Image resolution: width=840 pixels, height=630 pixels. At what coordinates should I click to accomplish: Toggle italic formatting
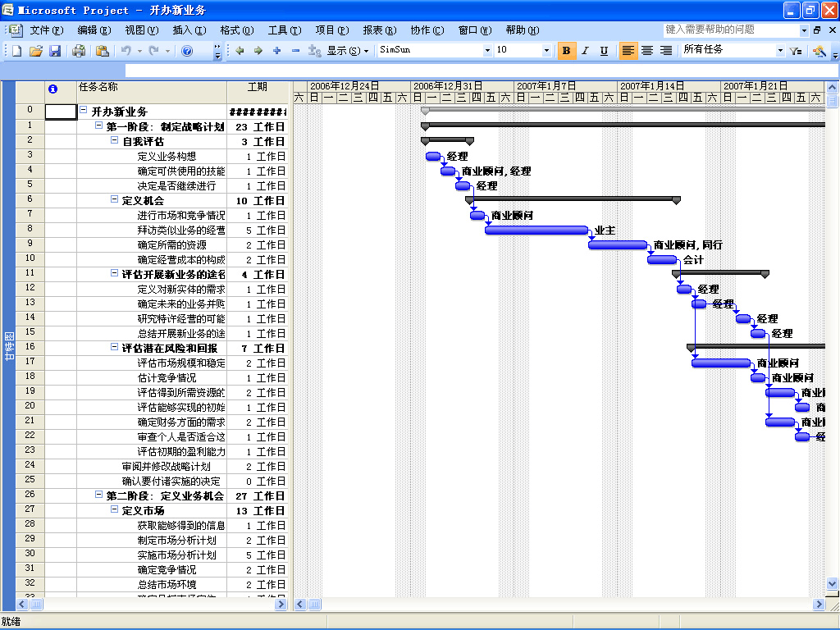pyautogui.click(x=585, y=51)
